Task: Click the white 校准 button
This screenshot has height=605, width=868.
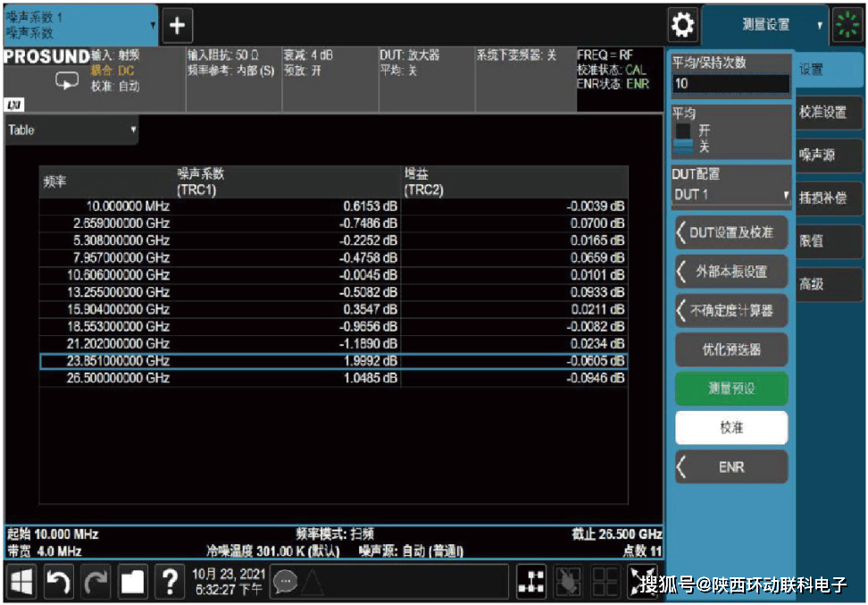Action: pyautogui.click(x=731, y=428)
